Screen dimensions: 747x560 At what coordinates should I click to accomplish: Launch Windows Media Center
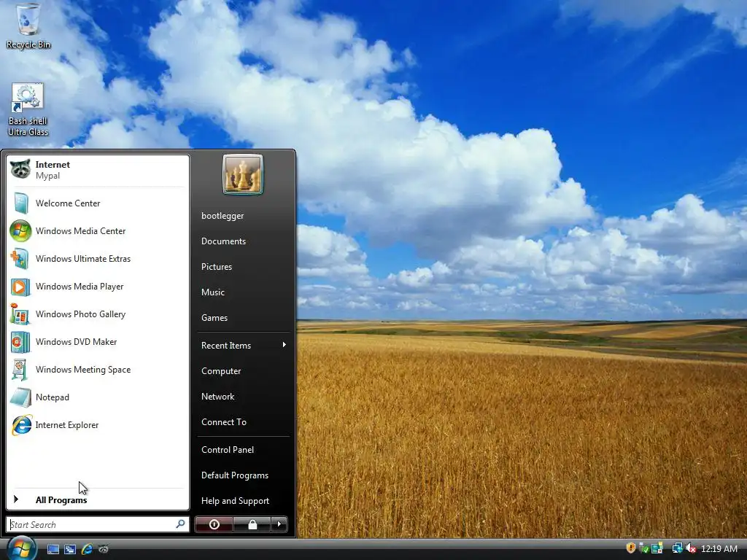click(x=98, y=231)
